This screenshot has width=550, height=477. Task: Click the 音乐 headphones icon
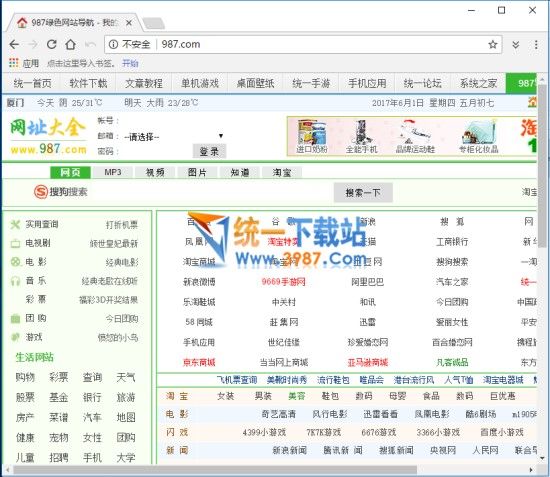coord(15,281)
